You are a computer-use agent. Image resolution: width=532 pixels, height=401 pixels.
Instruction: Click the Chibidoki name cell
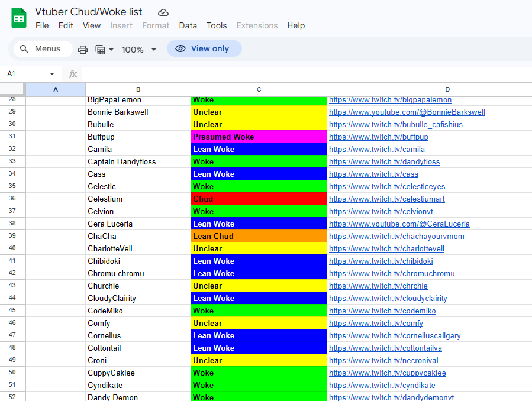pyautogui.click(x=138, y=261)
